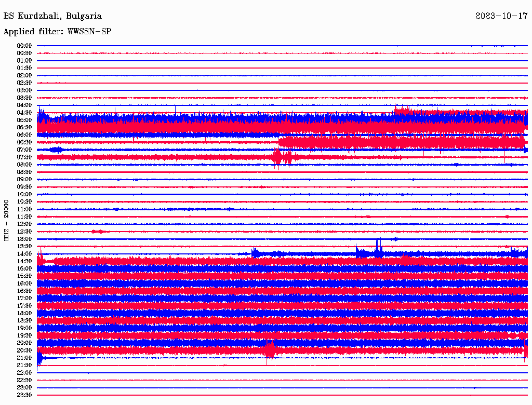Select the 11:30 time label
532x405 pixels.
(24, 217)
